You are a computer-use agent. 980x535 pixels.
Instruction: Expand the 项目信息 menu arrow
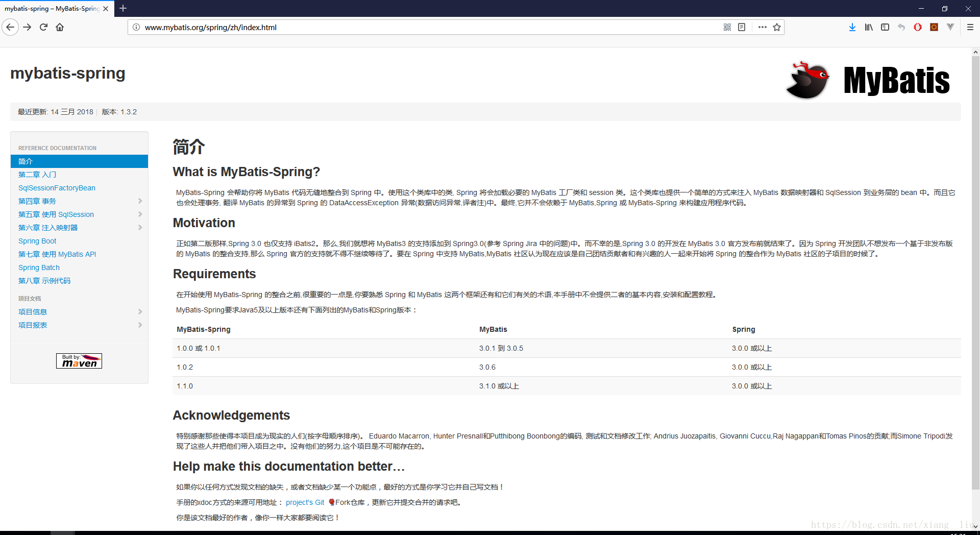(x=140, y=312)
